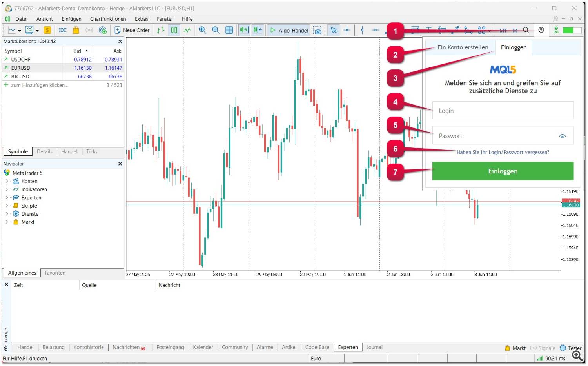Screen dimensions: 588x366
Task: Click the Login input field
Action: (503, 111)
